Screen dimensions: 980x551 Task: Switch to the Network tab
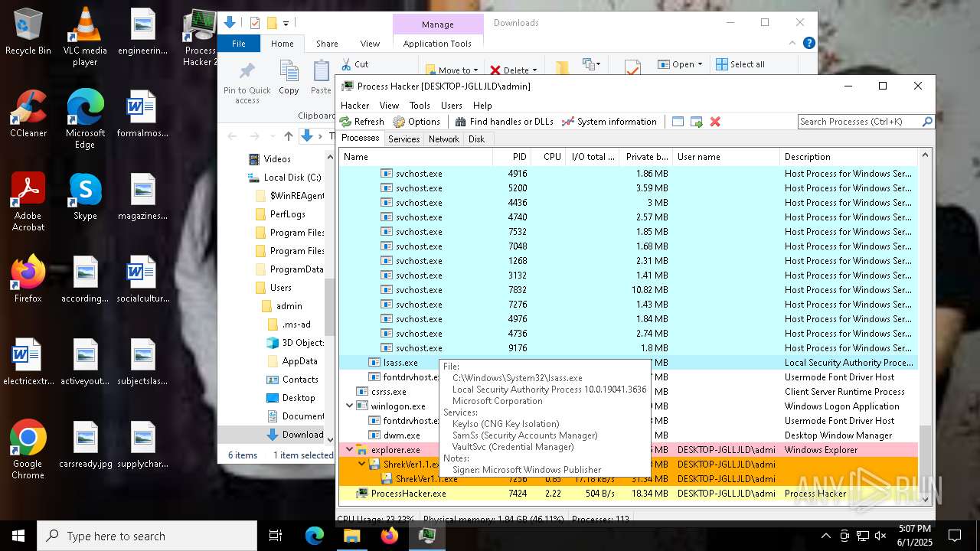pyautogui.click(x=444, y=139)
